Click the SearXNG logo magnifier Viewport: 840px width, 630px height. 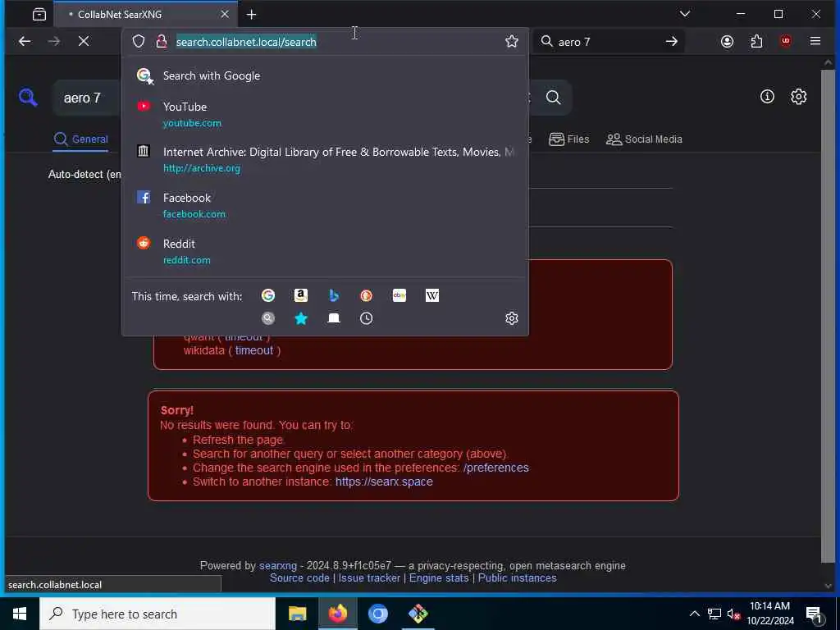[28, 98]
